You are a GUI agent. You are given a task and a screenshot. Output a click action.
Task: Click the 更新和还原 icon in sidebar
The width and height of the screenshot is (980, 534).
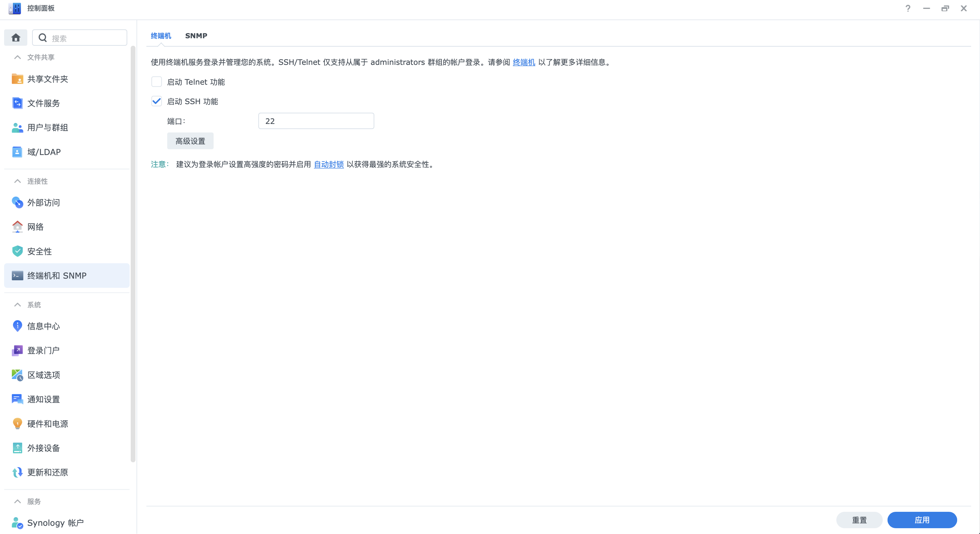pos(17,472)
